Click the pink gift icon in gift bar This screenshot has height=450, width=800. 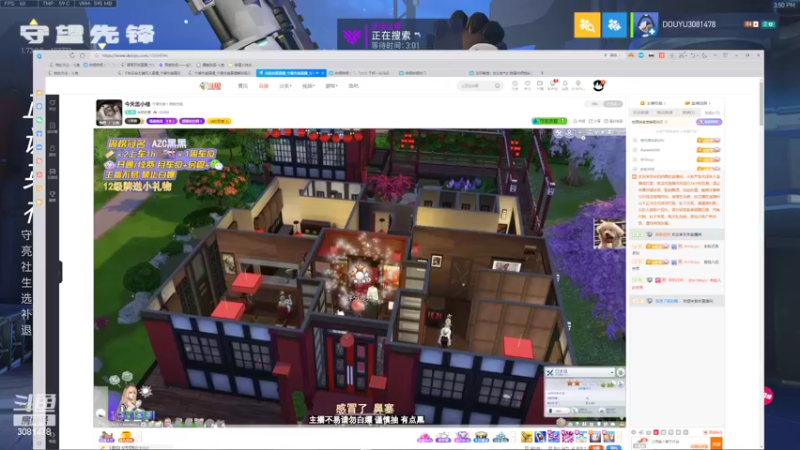tap(424, 437)
